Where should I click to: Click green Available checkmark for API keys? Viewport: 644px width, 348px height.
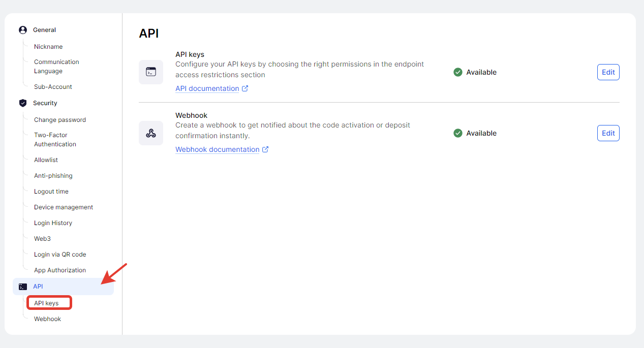pyautogui.click(x=458, y=72)
